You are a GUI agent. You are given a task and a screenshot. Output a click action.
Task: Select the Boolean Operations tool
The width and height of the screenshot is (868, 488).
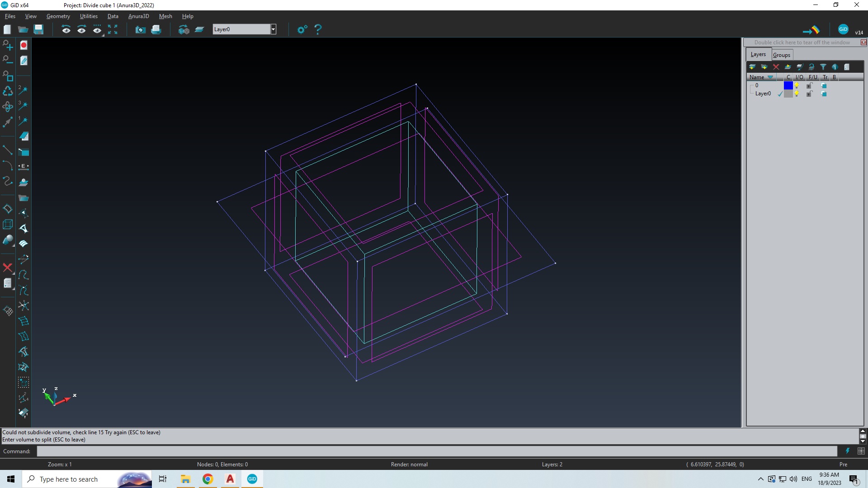point(8,241)
